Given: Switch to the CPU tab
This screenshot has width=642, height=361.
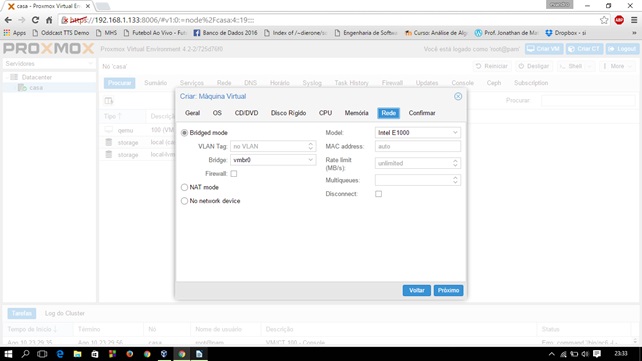Looking at the screenshot, I should tap(326, 113).
